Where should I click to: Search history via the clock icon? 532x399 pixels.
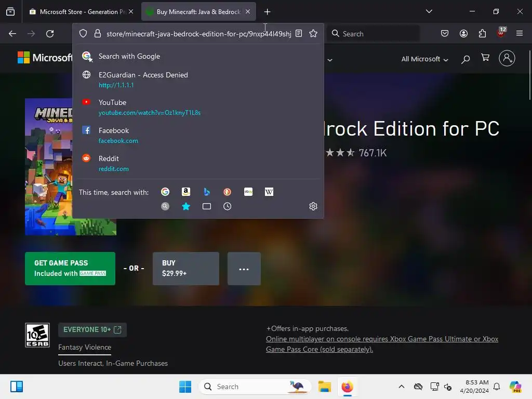point(228,206)
